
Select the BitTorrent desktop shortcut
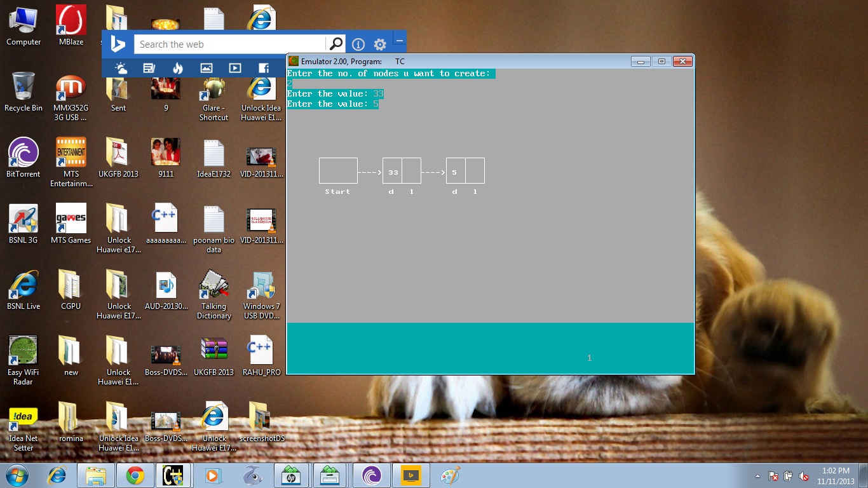24,158
